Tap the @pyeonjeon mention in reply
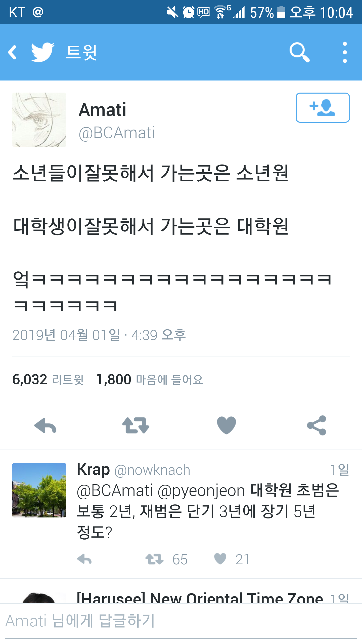This screenshot has height=644, width=362. pos(201,491)
